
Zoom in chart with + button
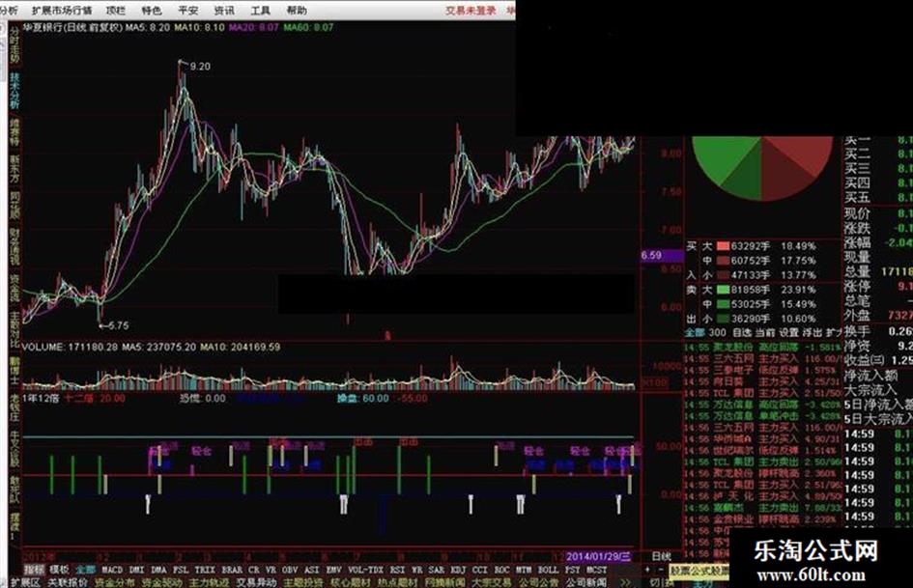(x=648, y=570)
